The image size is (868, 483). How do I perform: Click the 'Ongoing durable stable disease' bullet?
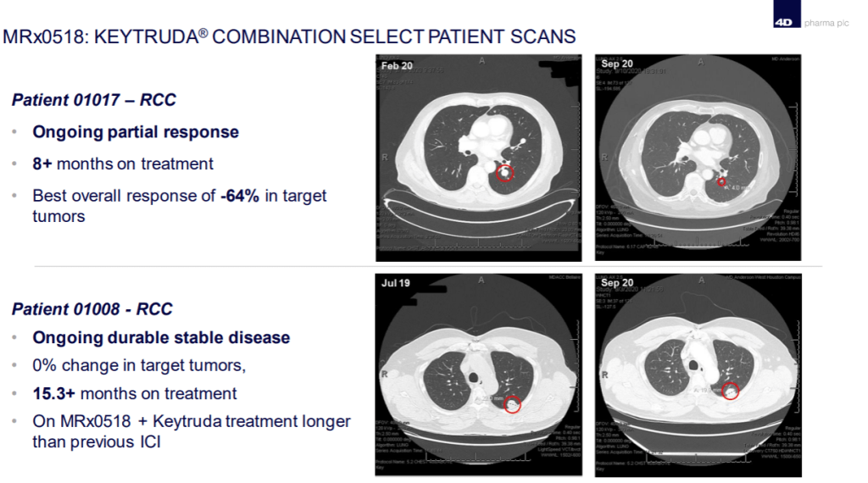click(161, 337)
